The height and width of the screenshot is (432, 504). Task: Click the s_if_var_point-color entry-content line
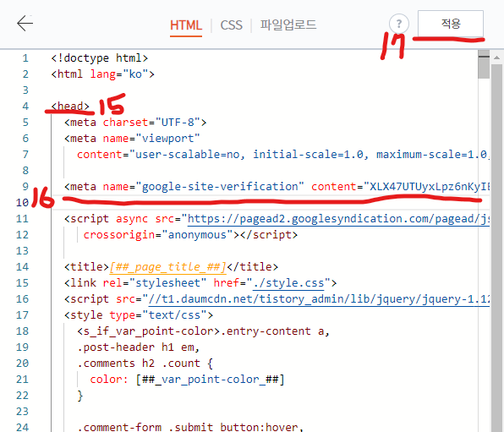[x=204, y=331]
